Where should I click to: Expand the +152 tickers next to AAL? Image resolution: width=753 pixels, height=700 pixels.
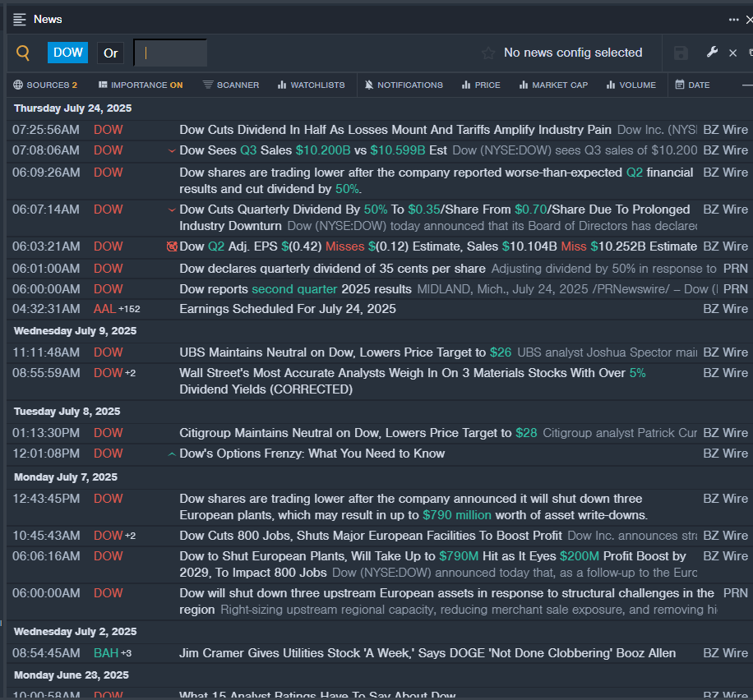tap(129, 309)
